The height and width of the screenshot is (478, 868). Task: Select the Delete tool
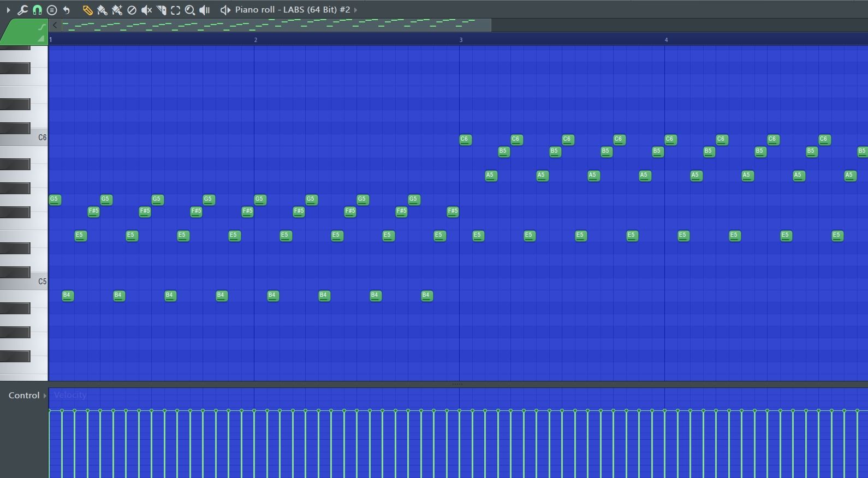point(132,10)
